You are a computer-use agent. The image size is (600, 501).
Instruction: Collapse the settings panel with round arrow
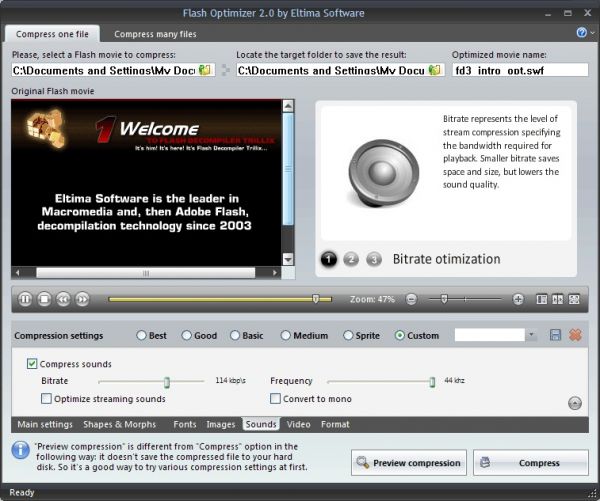(x=575, y=403)
